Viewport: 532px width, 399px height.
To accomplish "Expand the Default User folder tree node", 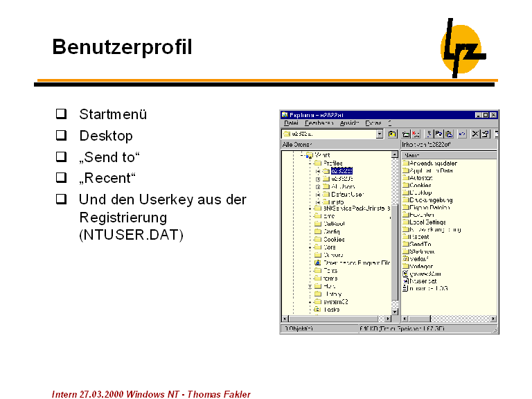I will (317, 194).
